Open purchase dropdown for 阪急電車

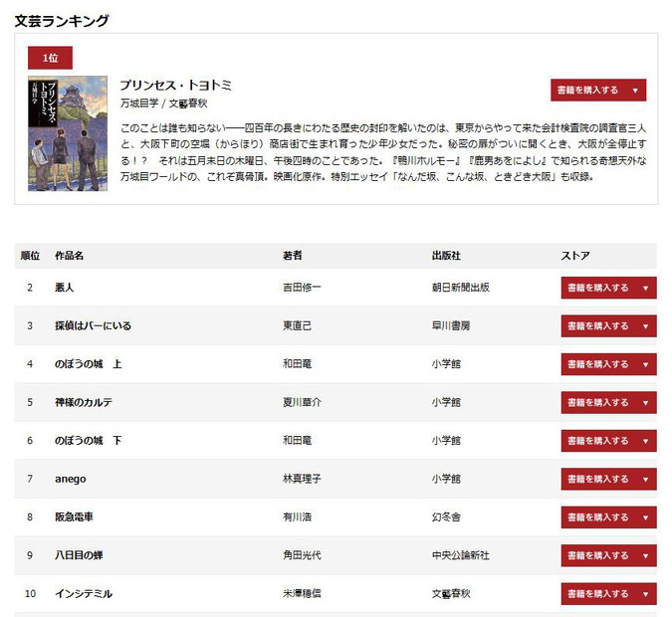point(608,517)
